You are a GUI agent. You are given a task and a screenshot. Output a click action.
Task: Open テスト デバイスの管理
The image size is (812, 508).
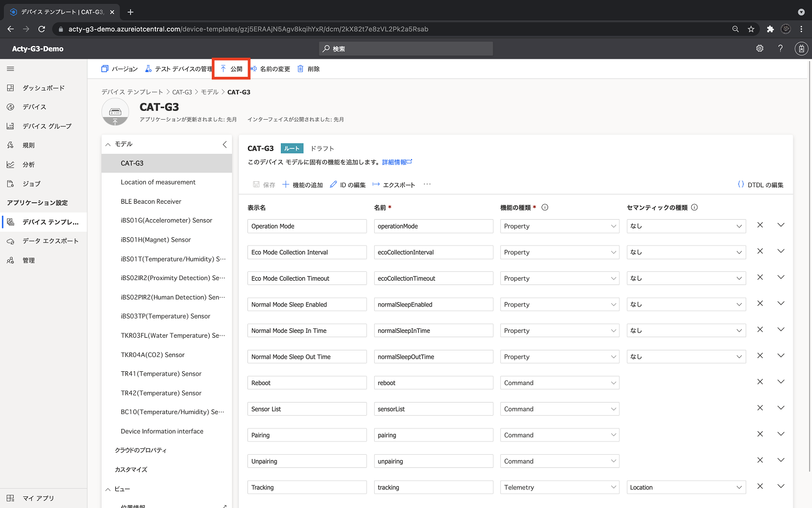click(x=178, y=69)
